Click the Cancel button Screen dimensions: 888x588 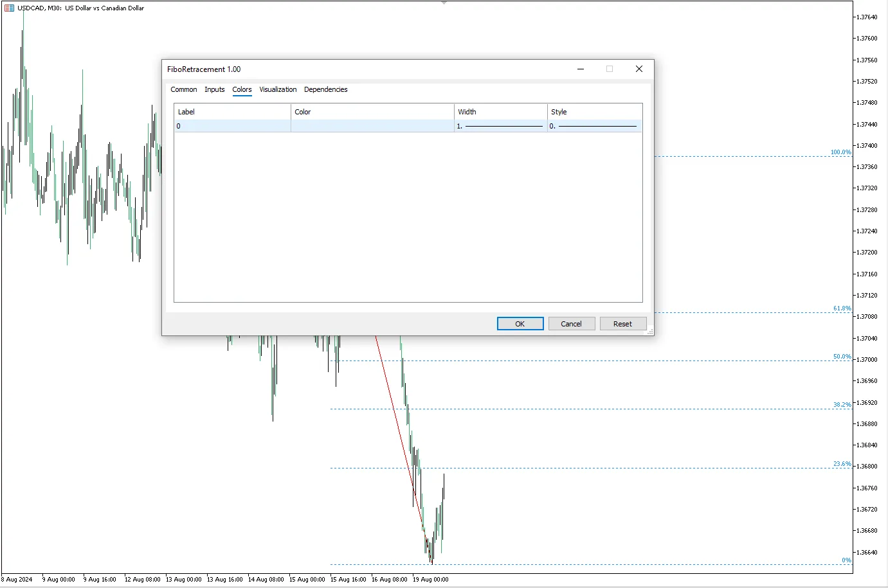pos(571,324)
